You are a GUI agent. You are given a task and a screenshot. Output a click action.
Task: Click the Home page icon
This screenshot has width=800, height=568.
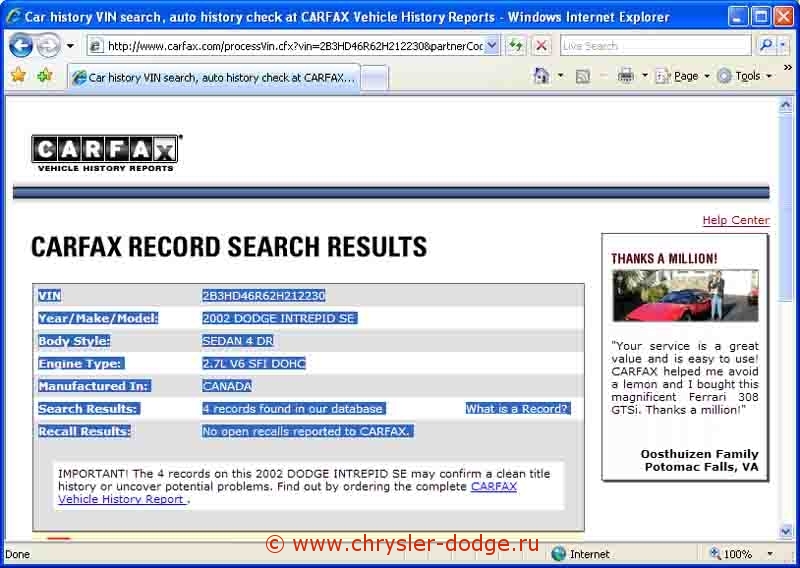pos(541,76)
